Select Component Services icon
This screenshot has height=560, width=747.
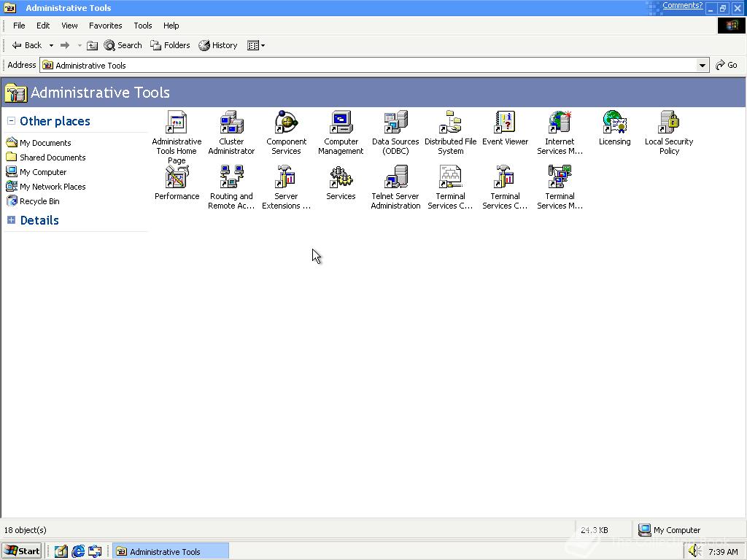[x=286, y=122]
